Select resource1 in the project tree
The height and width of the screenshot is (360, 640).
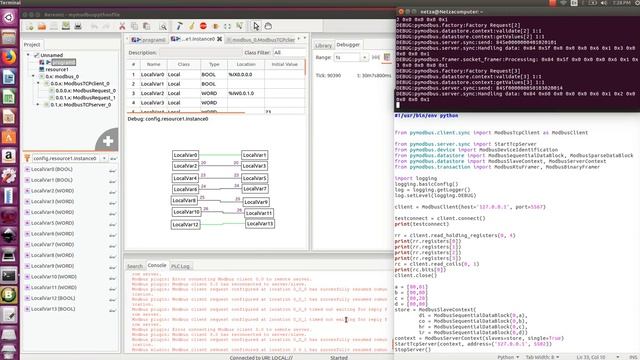pos(57,69)
